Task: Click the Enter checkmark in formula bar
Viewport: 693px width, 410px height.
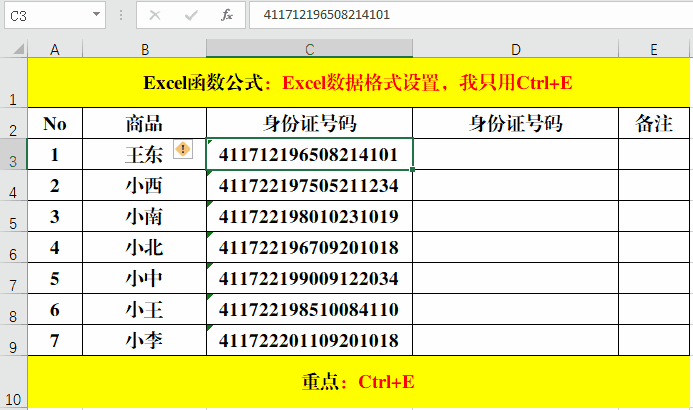Action: [x=191, y=15]
